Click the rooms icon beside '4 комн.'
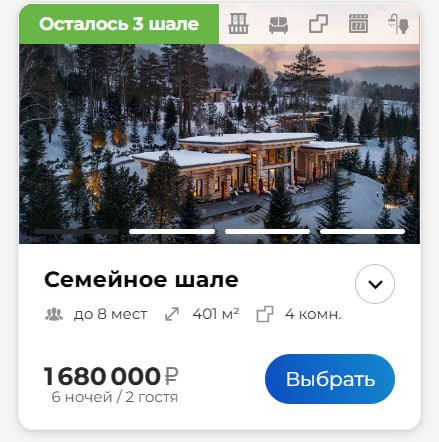Image resolution: width=439 pixels, height=442 pixels. [x=265, y=314]
